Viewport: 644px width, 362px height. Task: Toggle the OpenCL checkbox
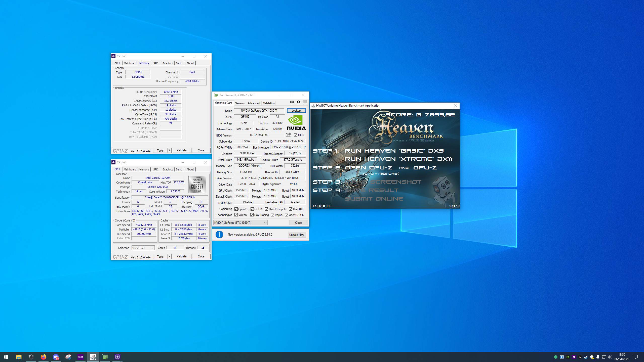[236, 209]
